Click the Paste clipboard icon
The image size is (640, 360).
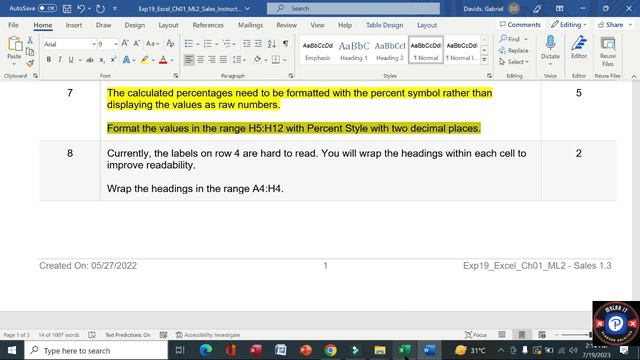coord(14,44)
